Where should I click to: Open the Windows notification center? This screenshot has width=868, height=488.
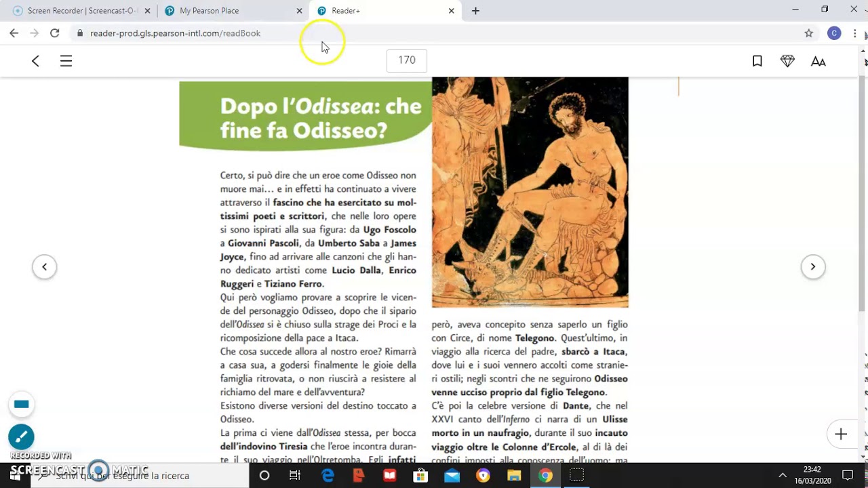pos(848,475)
